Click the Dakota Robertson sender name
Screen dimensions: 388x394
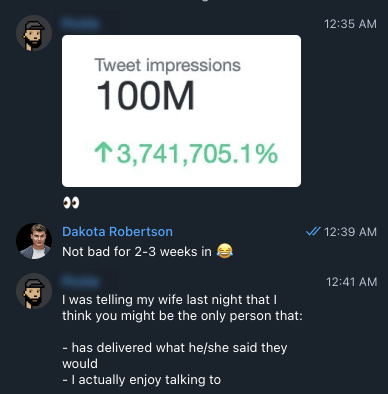click(117, 232)
